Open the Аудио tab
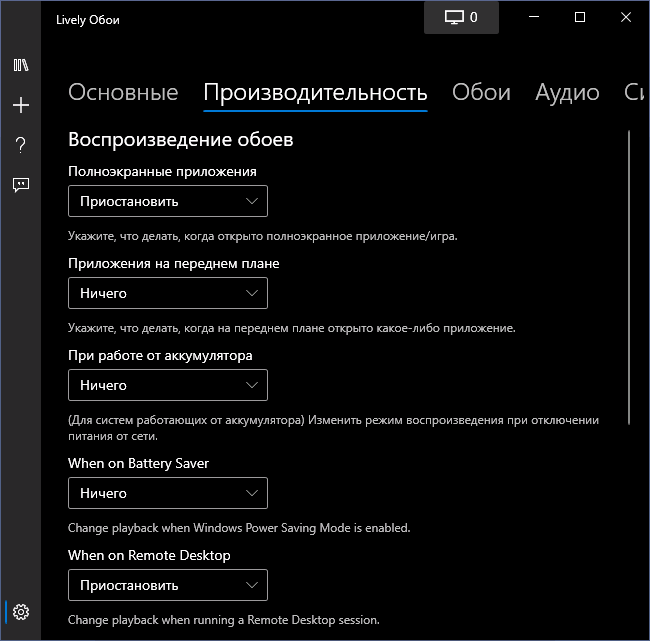Screen dimensions: 650x641 pos(567,93)
